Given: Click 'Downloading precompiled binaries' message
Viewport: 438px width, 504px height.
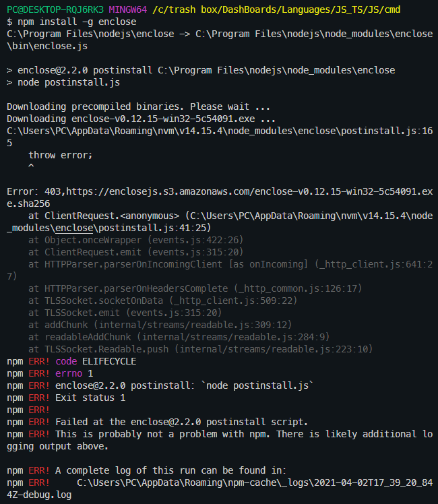Looking at the screenshot, I should tap(139, 106).
